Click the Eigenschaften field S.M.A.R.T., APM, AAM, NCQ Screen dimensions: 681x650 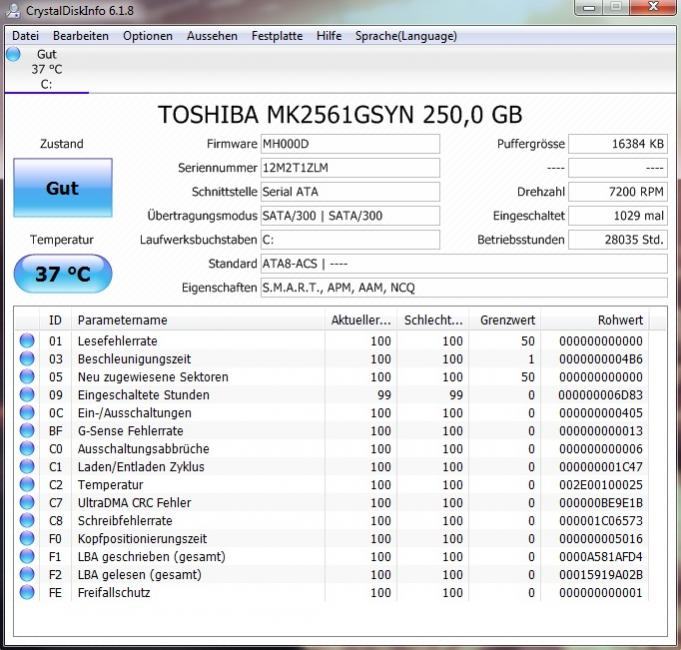click(464, 287)
